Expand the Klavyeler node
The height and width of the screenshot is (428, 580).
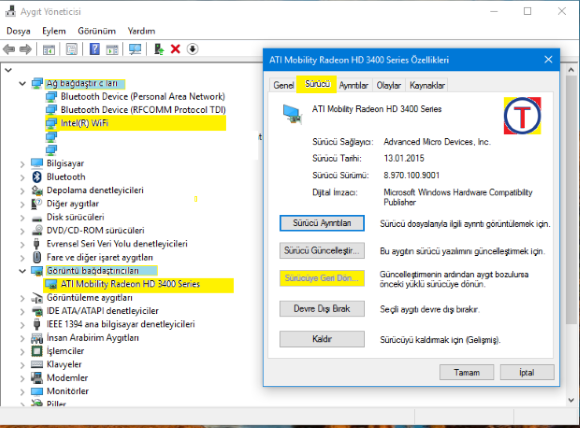coord(23,365)
